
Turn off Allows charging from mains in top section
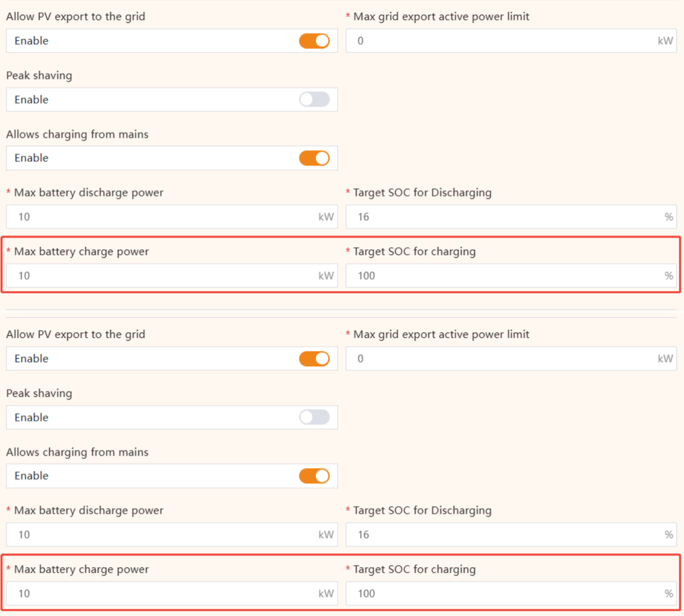314,158
